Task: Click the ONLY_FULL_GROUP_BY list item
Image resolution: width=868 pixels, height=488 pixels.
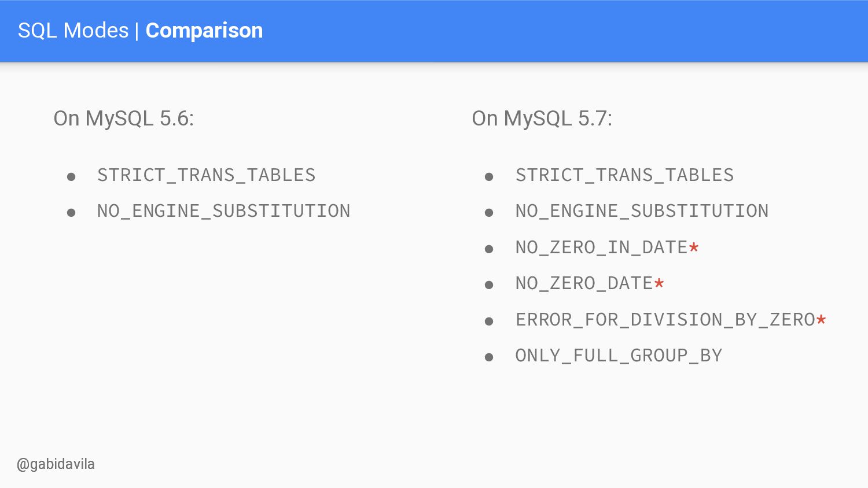Action: coord(619,356)
